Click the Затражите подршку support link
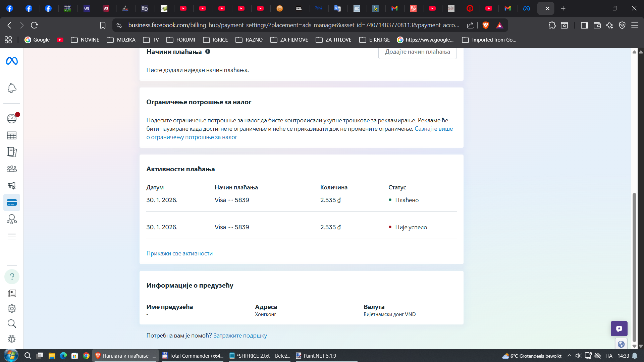 (240, 336)
